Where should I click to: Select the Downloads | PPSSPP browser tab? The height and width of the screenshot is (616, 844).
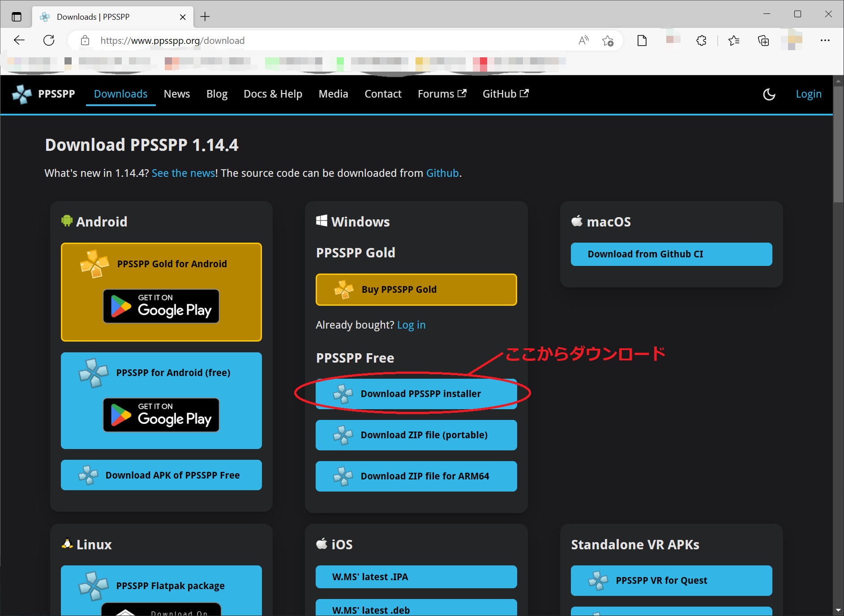tap(113, 17)
